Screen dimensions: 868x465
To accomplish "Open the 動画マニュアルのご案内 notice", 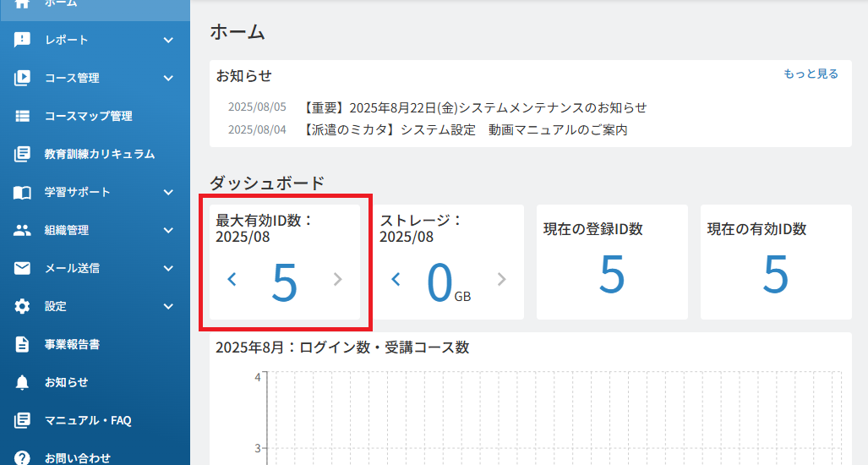I will pos(465,130).
